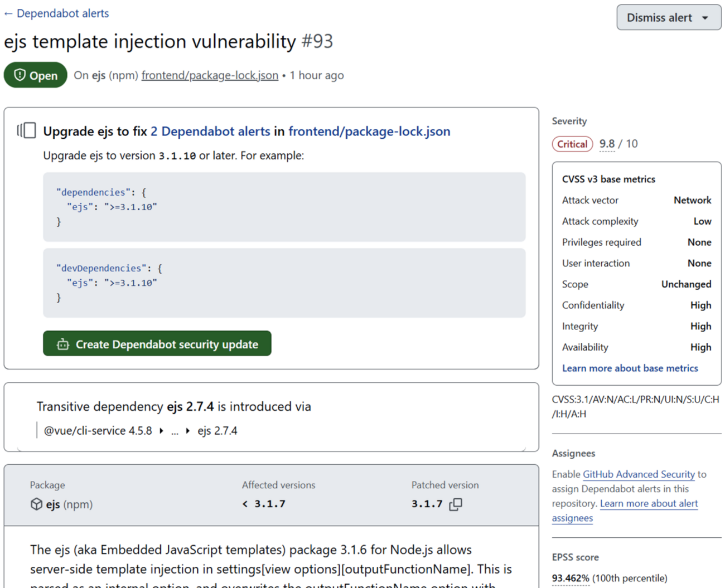Expand the collapsed dependency path ellipsis
The image size is (725, 588).
(175, 431)
